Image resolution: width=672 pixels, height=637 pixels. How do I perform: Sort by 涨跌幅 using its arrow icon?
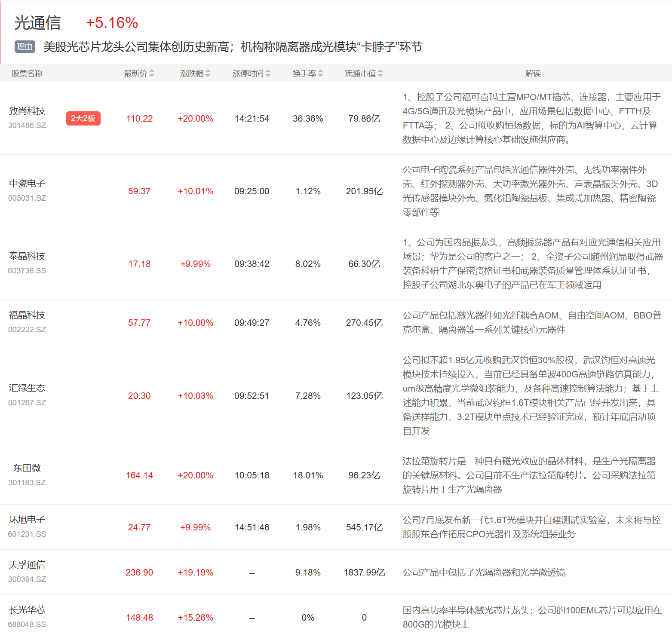[208, 73]
